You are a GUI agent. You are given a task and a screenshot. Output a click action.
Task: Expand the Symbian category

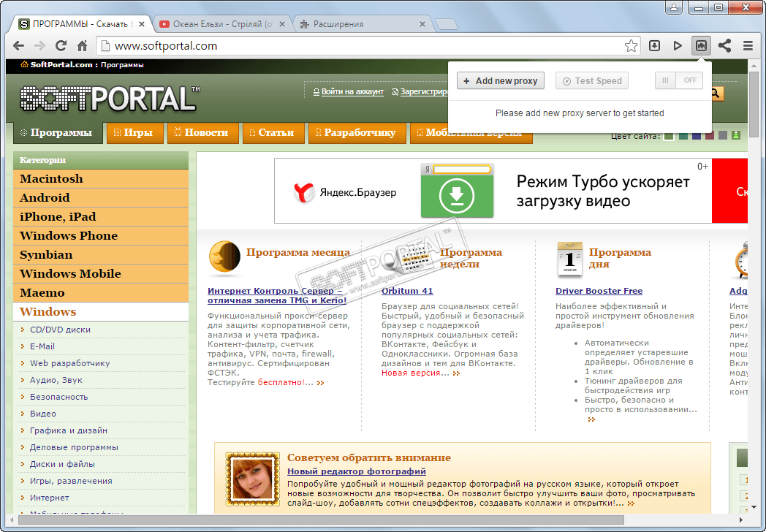(101, 255)
